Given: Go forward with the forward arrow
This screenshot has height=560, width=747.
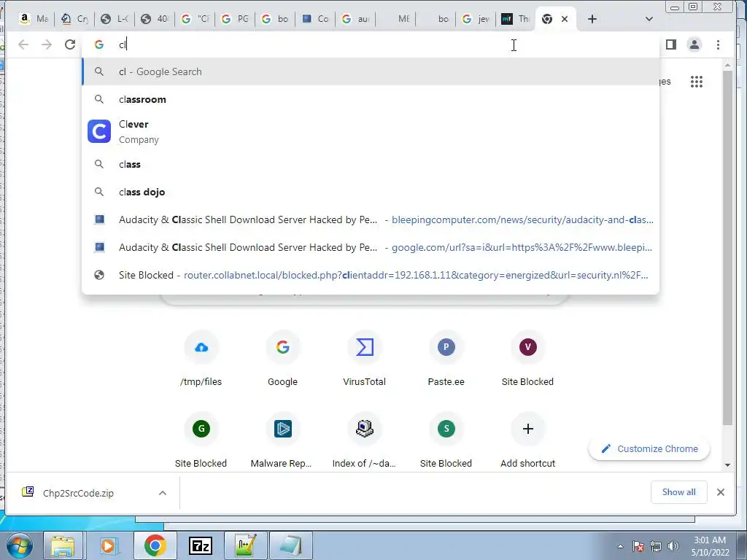Looking at the screenshot, I should 46,44.
